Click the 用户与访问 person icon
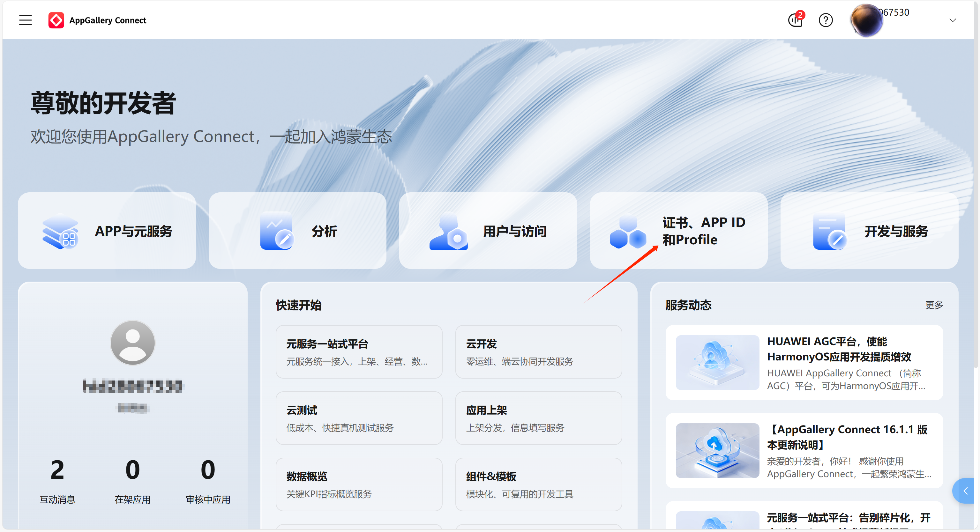980x532 pixels. [448, 231]
